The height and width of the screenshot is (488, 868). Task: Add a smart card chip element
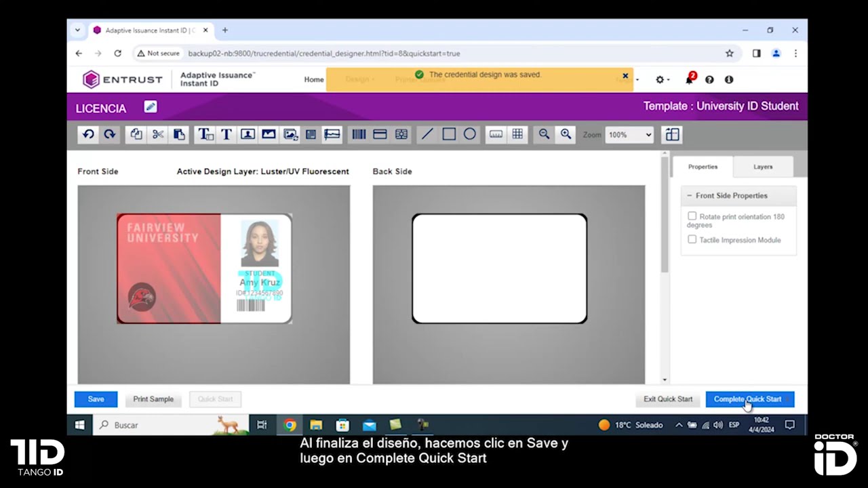(401, 134)
